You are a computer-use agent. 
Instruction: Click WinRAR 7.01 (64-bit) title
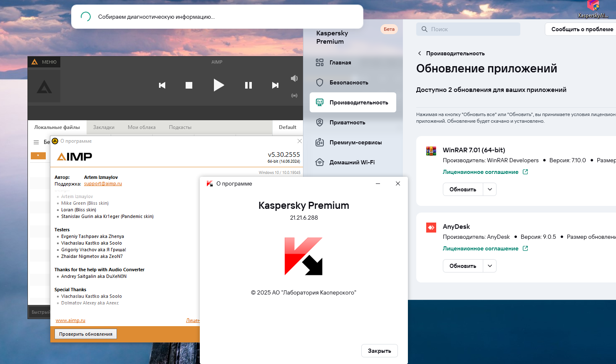point(474,150)
